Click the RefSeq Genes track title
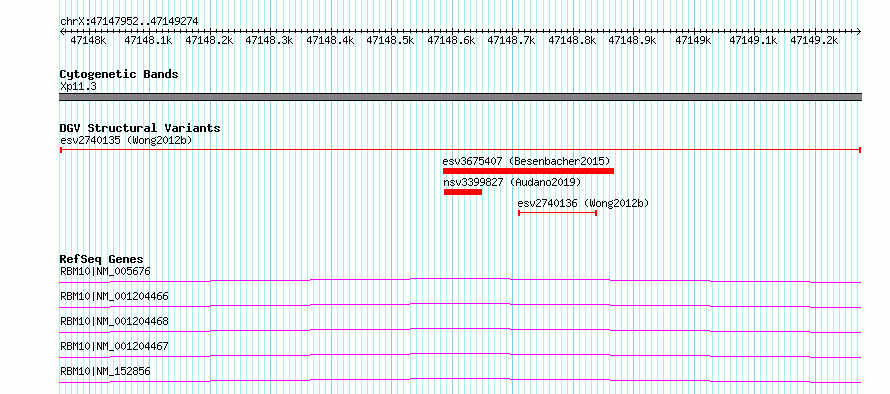The height and width of the screenshot is (394, 890). [102, 259]
